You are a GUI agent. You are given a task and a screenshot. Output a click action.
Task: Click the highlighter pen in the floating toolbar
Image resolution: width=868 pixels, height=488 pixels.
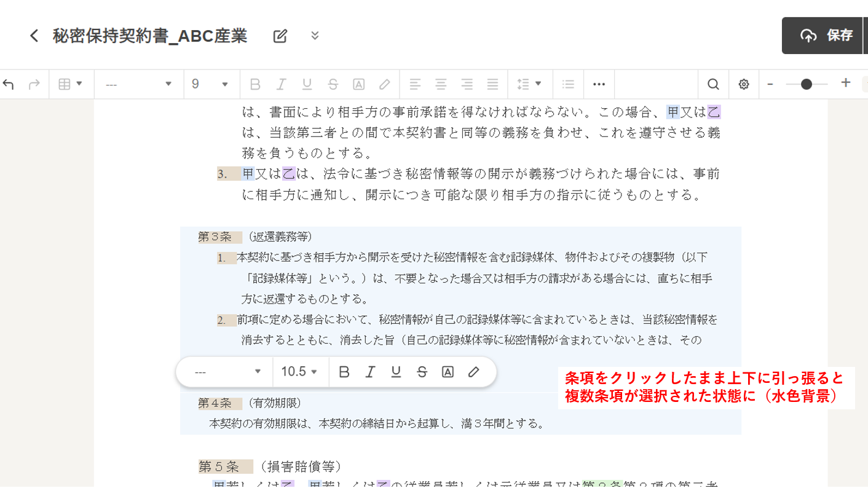[473, 372]
